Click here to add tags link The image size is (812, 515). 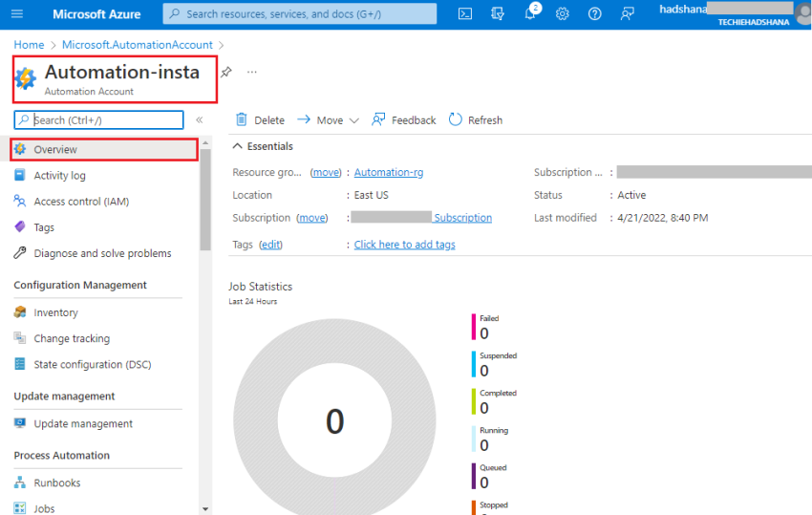(404, 245)
